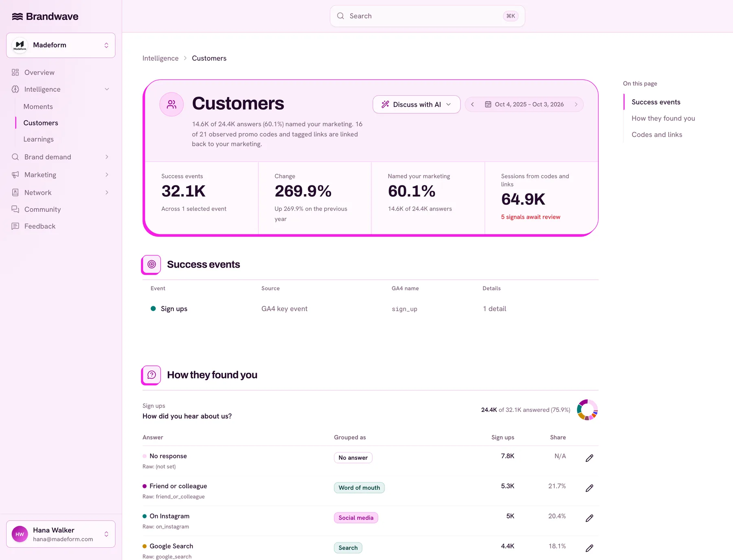Click the Sign ups event row
Viewport: 733px width, 560px height.
(370, 309)
